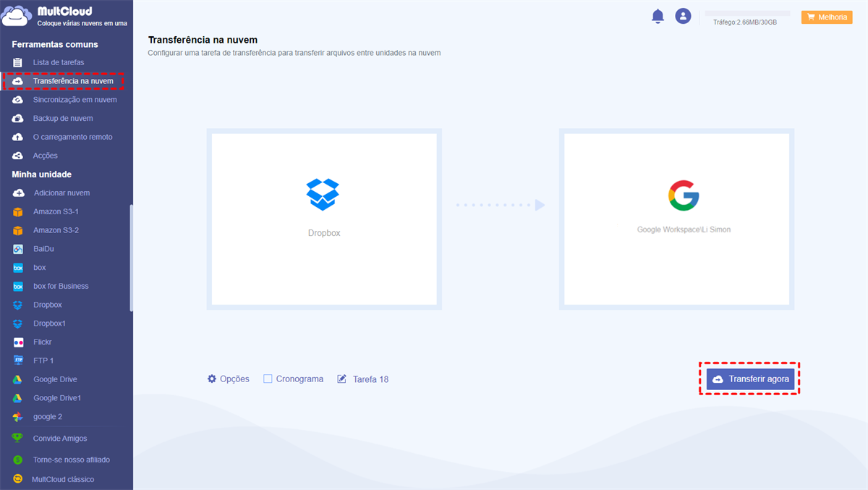The width and height of the screenshot is (868, 490).
Task: Click Tráfego:2.66MB/30GB text
Action: [745, 22]
